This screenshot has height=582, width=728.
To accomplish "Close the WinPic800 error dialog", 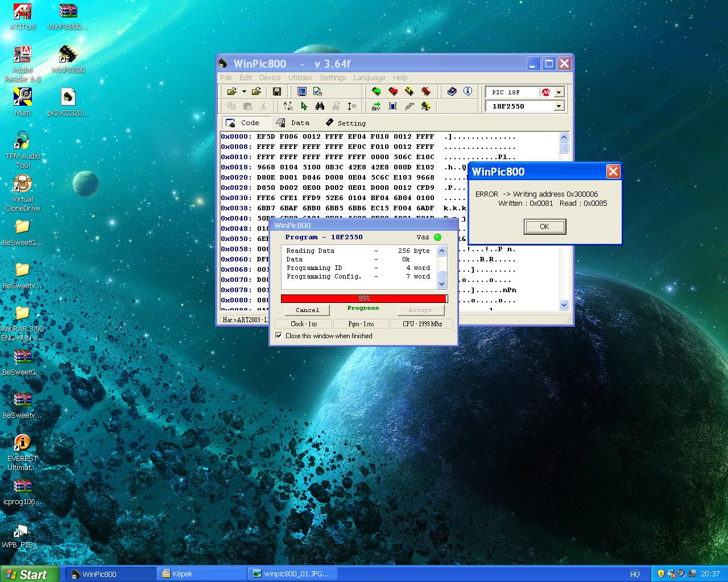I will [x=613, y=172].
